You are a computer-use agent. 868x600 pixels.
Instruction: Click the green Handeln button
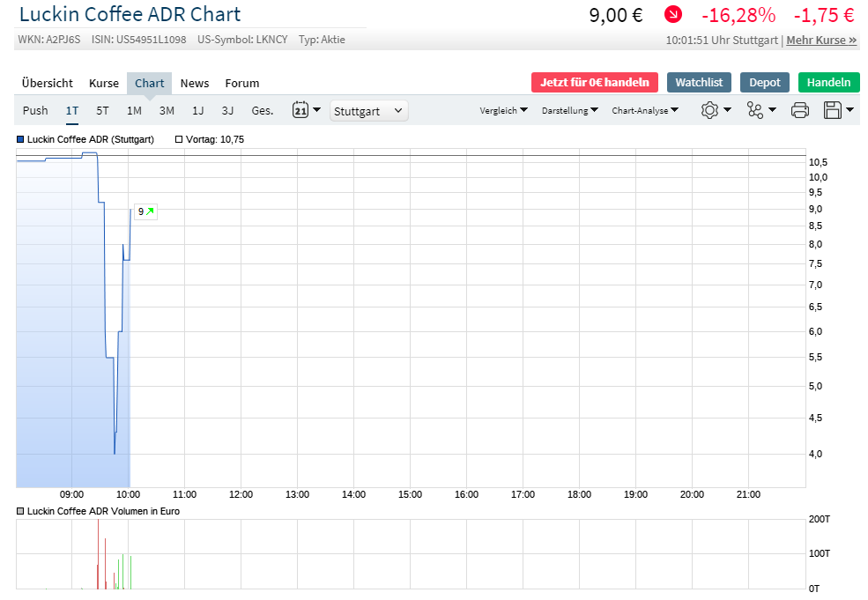[x=828, y=83]
